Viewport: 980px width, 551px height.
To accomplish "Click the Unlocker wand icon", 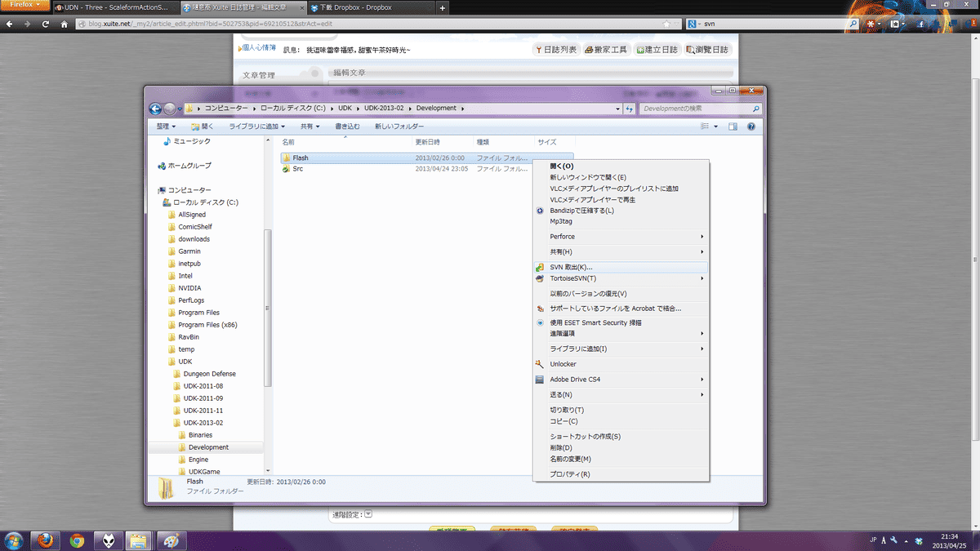I will pos(539,364).
